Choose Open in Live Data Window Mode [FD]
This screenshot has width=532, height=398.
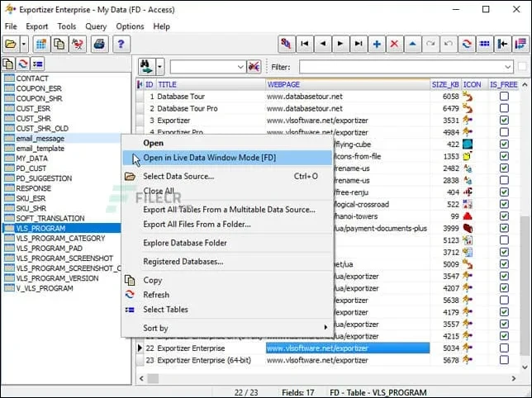coord(227,158)
